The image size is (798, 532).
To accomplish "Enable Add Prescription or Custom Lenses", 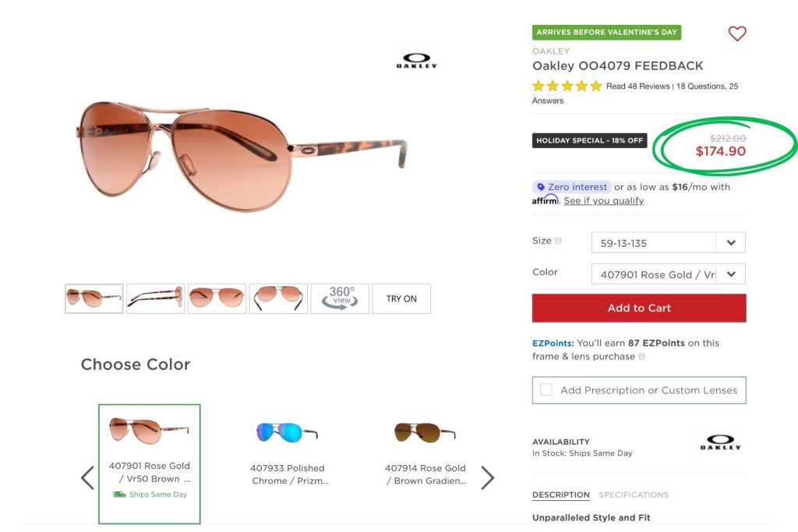I will [546, 389].
